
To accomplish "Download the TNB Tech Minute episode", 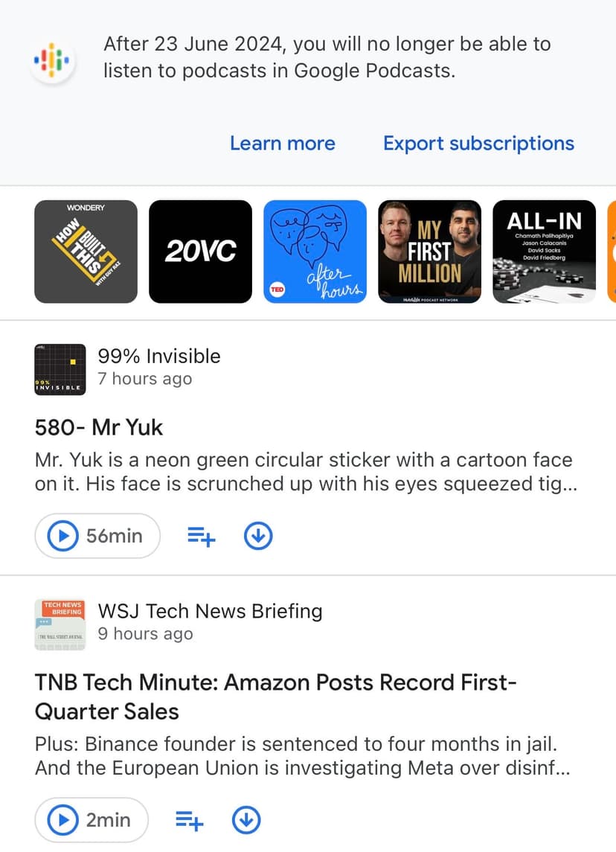I will (247, 820).
